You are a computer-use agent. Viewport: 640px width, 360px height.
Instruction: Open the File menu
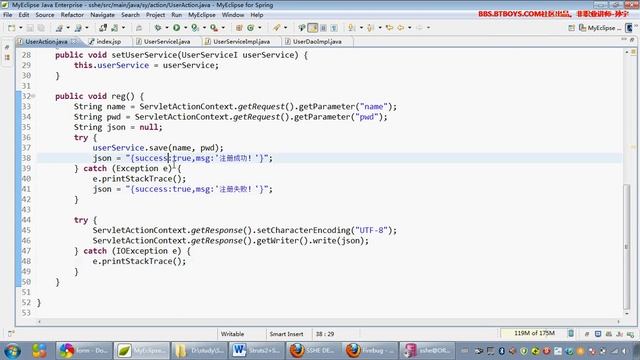(7, 15)
